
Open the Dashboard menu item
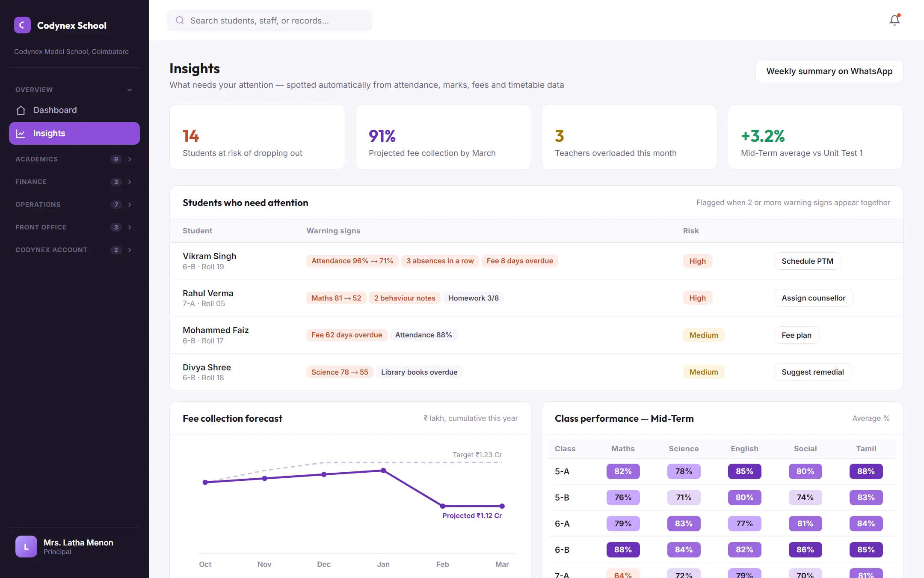click(x=74, y=110)
